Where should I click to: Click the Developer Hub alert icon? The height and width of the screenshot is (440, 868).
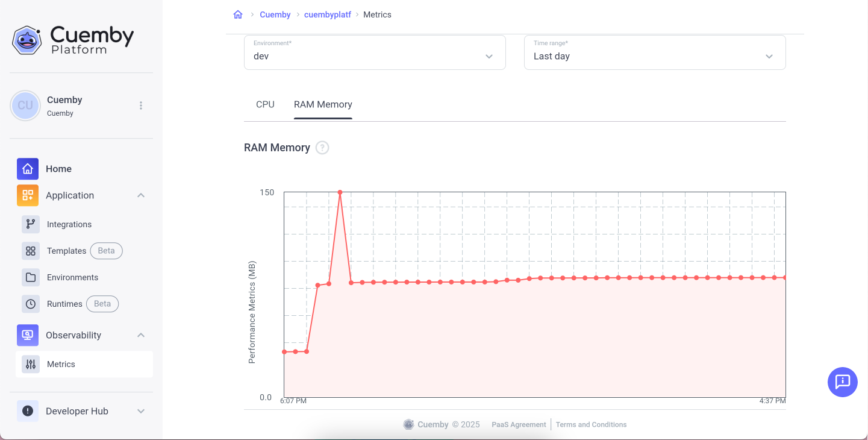point(27,410)
